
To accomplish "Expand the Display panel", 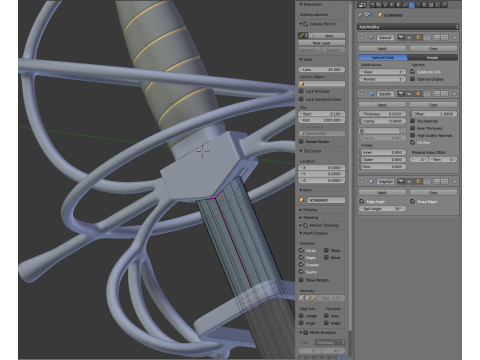I will pyautogui.click(x=301, y=210).
